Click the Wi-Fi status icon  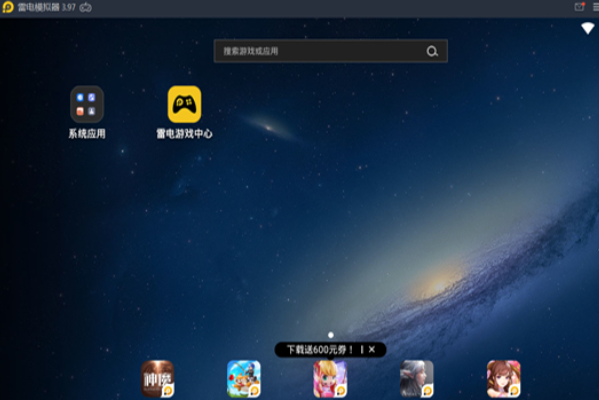[x=588, y=28]
